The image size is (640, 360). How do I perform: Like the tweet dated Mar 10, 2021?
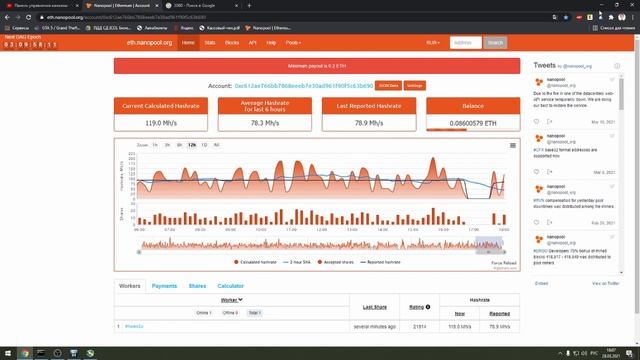tap(536, 121)
